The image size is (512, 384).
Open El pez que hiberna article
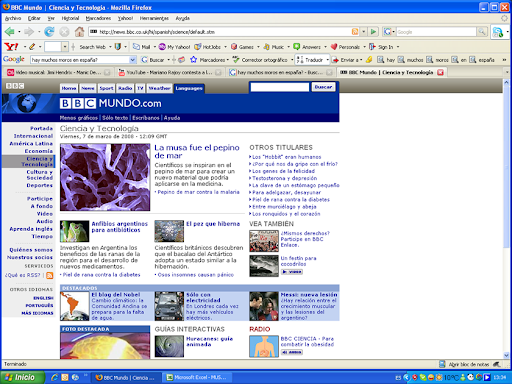[x=213, y=224]
